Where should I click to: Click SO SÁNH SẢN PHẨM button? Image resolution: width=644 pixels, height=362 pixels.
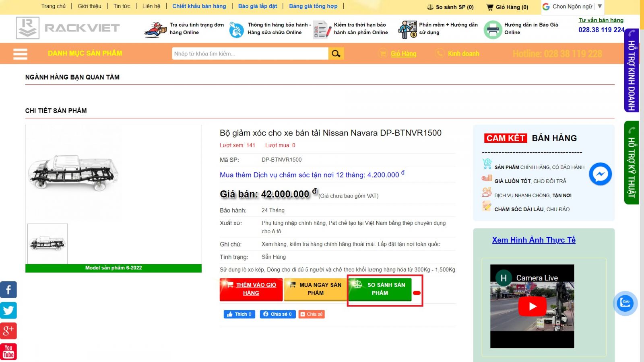pos(380,289)
